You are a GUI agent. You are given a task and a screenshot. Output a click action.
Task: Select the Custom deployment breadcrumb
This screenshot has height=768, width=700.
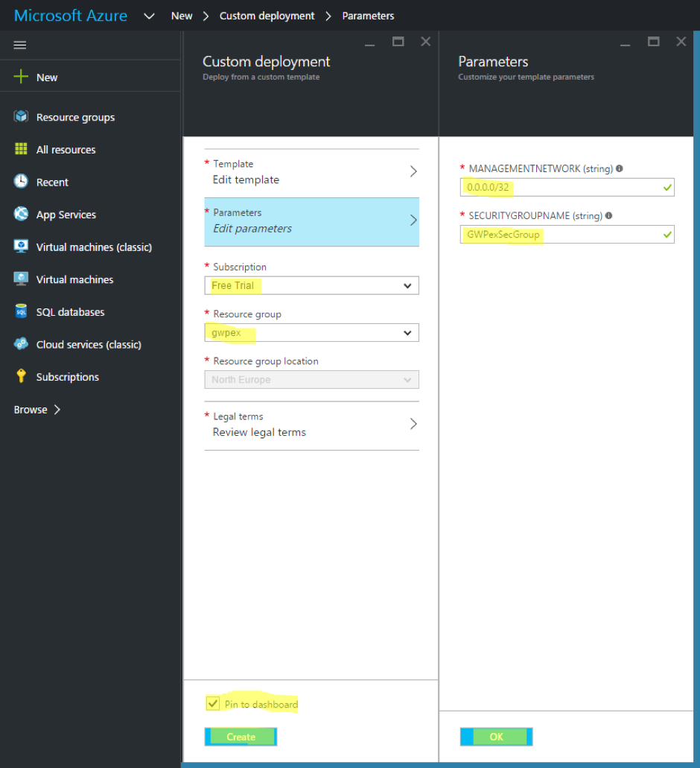(267, 16)
